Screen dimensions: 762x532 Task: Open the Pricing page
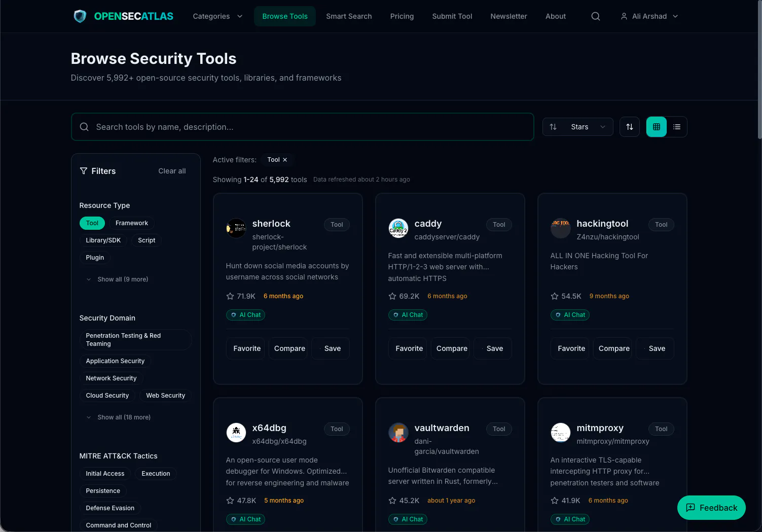[402, 16]
